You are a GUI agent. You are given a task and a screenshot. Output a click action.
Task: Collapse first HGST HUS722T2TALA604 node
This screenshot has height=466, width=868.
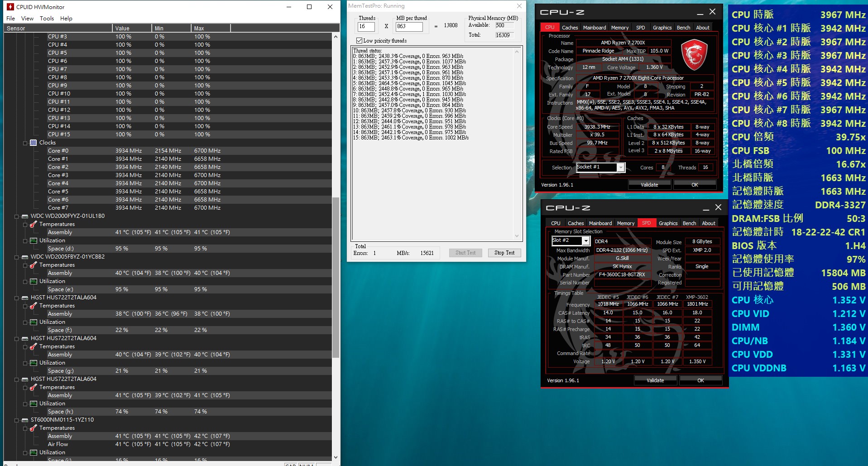point(17,298)
